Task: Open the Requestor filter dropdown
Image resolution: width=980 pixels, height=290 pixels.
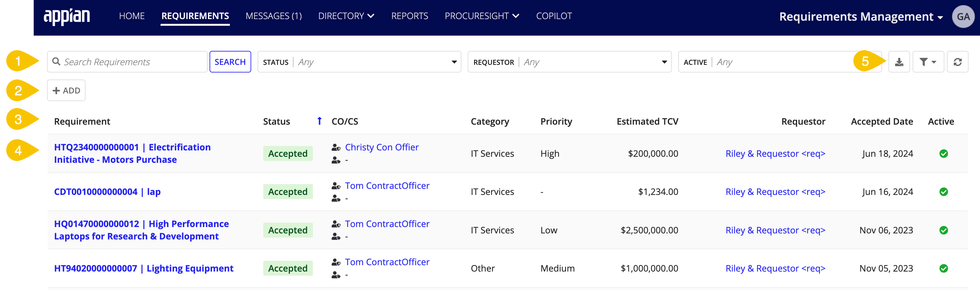Action: (569, 62)
